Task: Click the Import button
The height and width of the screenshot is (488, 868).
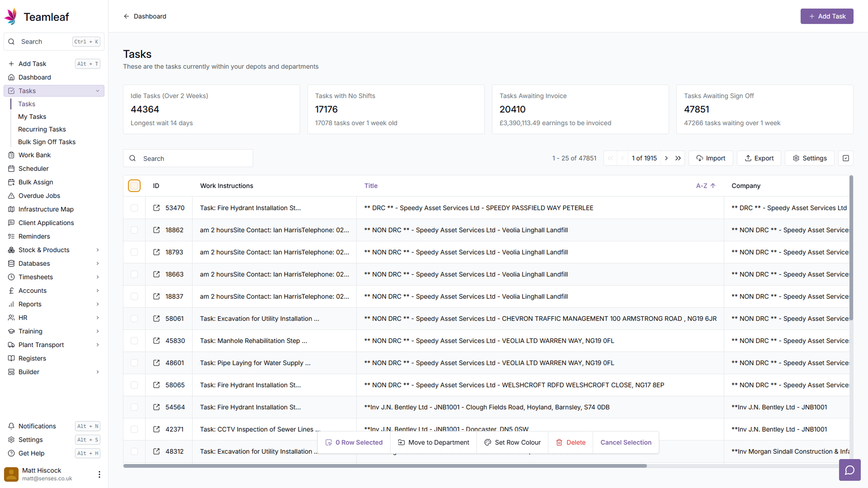Action: pos(711,158)
